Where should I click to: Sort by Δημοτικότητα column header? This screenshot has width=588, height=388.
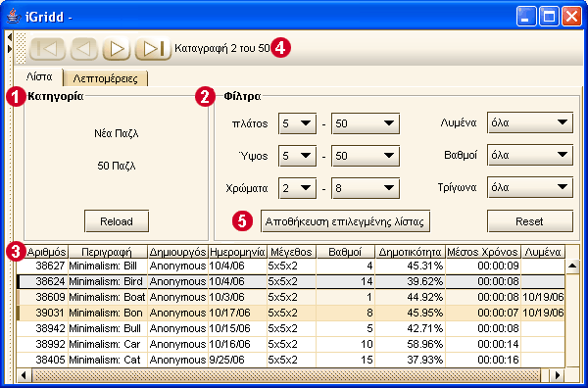click(x=410, y=252)
